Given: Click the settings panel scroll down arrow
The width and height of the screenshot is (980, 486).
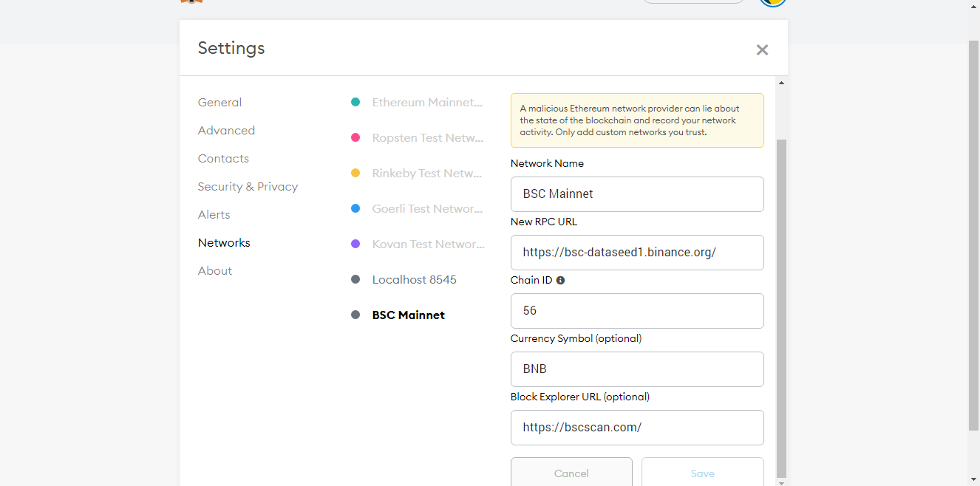Looking at the screenshot, I should point(781,482).
